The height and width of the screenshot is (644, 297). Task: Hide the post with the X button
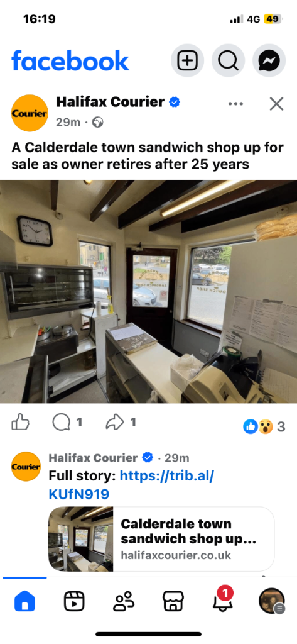276,104
